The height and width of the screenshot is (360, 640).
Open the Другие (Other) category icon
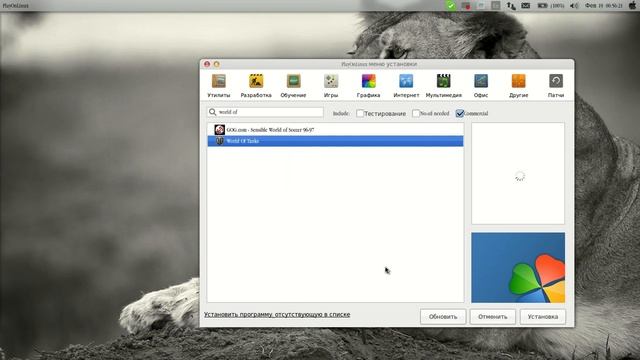coord(518,81)
